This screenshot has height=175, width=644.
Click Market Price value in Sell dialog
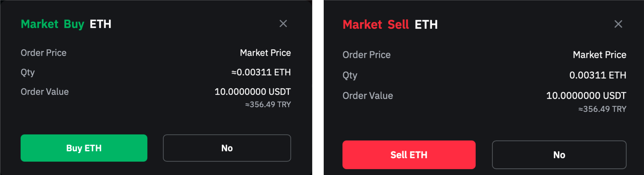pos(599,55)
